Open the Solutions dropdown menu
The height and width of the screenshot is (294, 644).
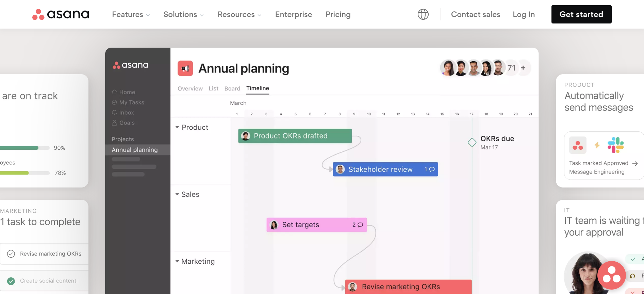(x=183, y=15)
